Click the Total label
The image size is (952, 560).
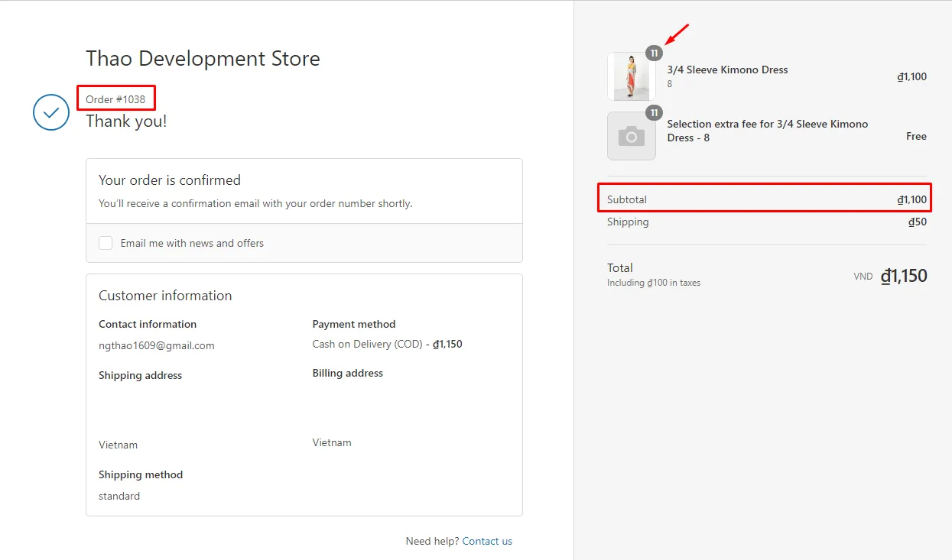click(620, 268)
